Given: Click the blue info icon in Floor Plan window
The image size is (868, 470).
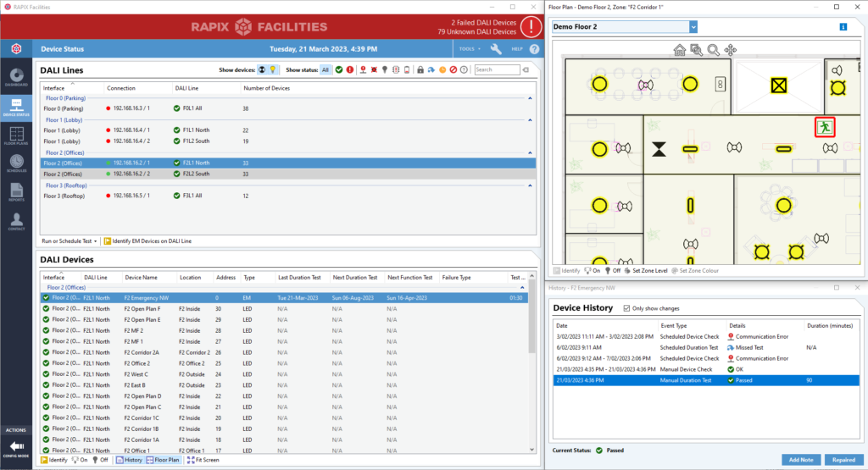Looking at the screenshot, I should [843, 26].
